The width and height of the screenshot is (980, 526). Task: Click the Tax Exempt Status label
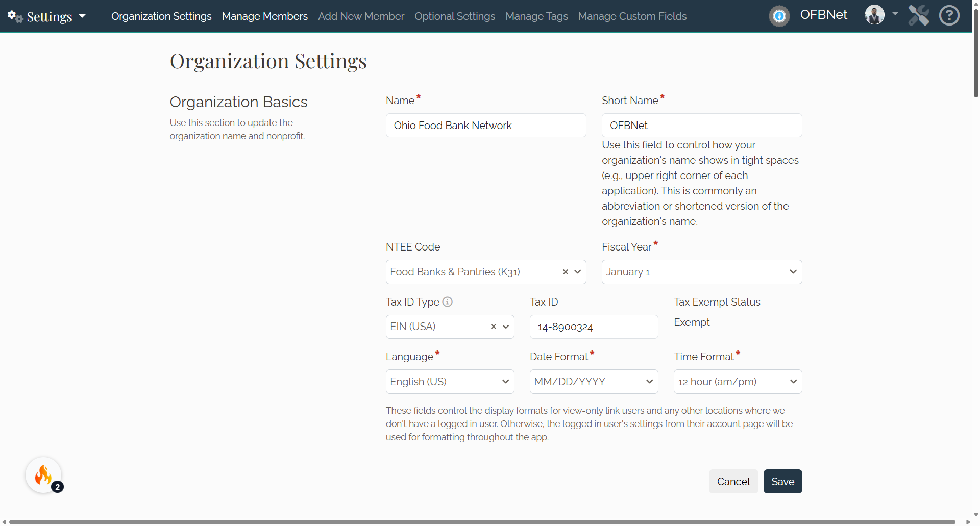click(717, 302)
